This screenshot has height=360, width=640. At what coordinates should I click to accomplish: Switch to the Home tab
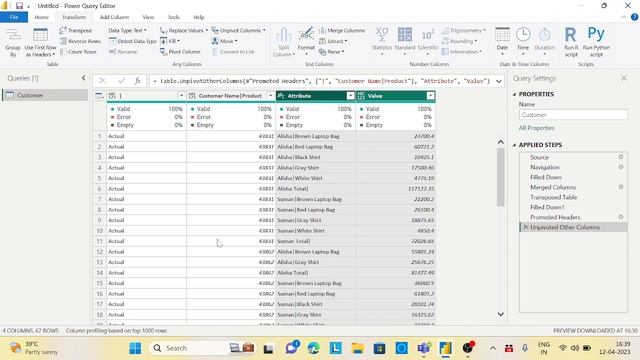[42, 17]
